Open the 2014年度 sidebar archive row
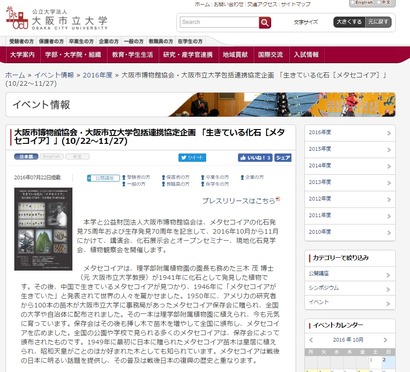Image resolution: width=410 pixels, height=372 pixels. point(350,166)
